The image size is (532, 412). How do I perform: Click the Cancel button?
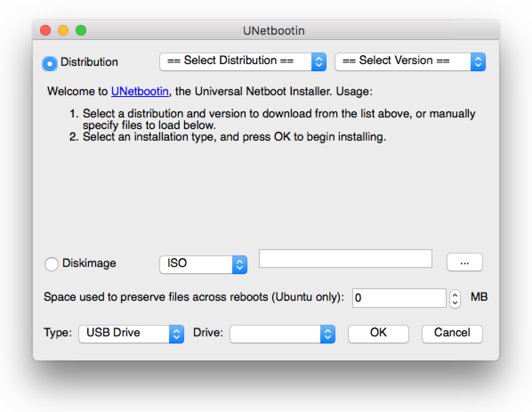[452, 334]
